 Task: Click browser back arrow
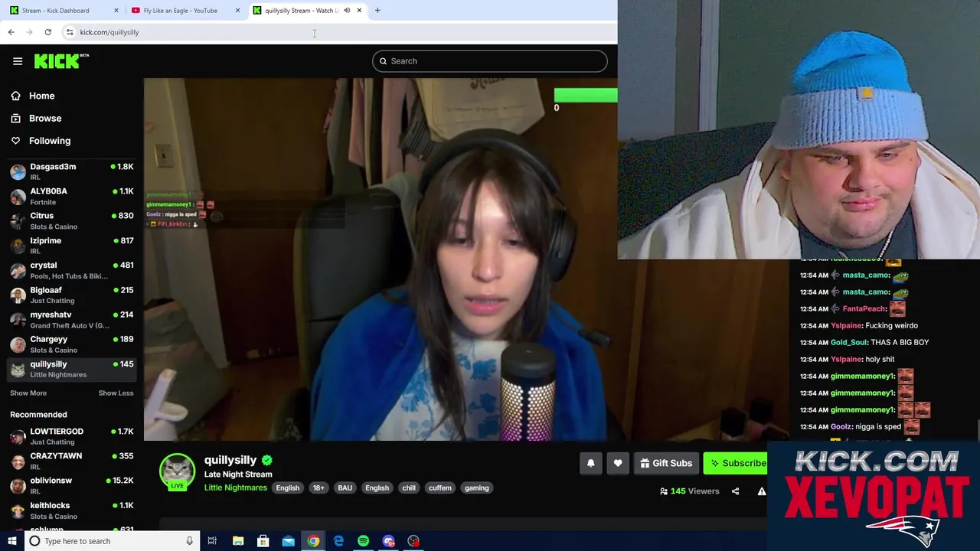click(11, 32)
